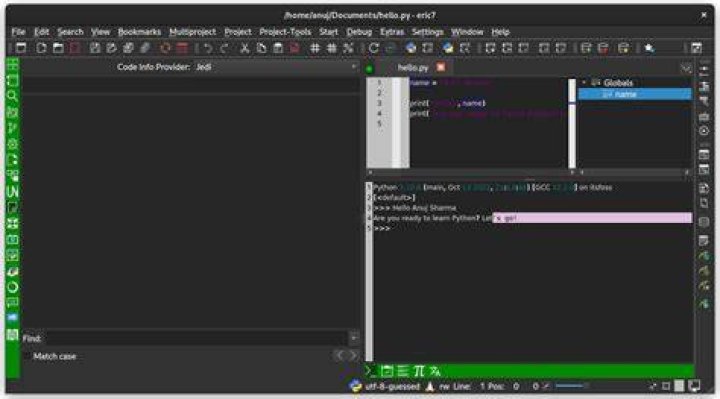Click into the Find input field
The height and width of the screenshot is (399, 720).
(x=197, y=338)
